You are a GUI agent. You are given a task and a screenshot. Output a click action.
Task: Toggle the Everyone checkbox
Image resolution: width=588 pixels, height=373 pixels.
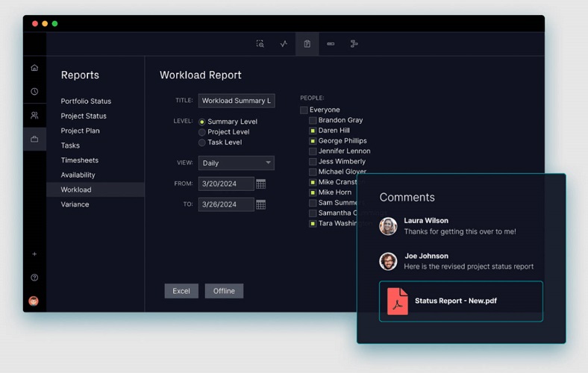(304, 110)
